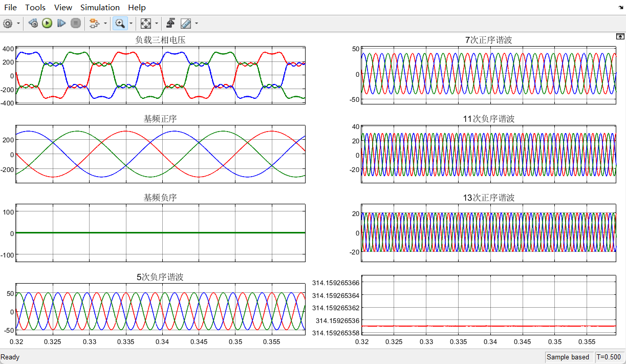Click the scale axes limits icon
626x364 pixels.
[x=146, y=23]
